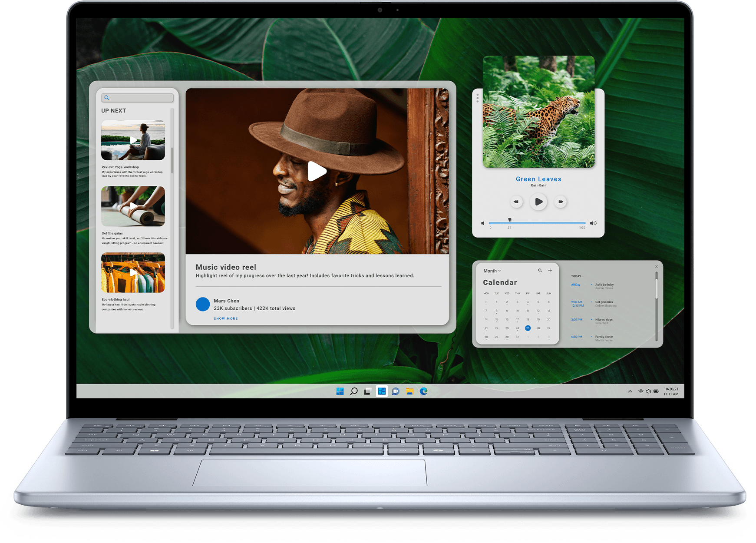Click the loud volume icon in music player

(593, 223)
